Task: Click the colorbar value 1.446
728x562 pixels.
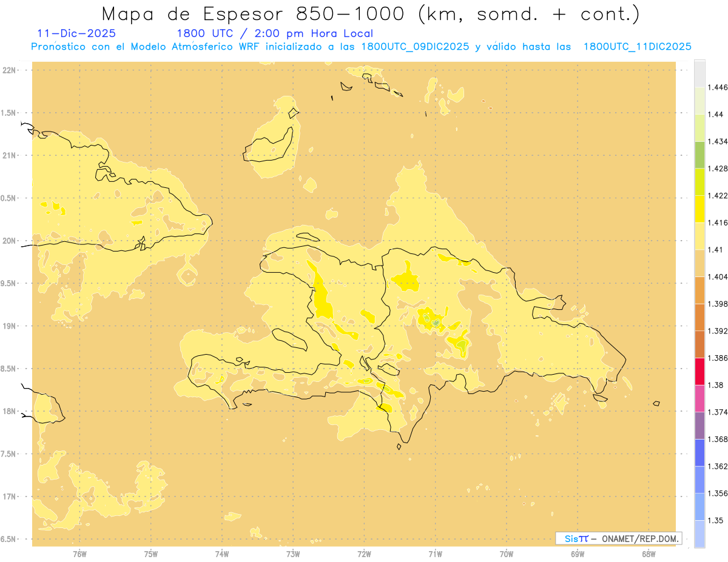Action: (718, 87)
